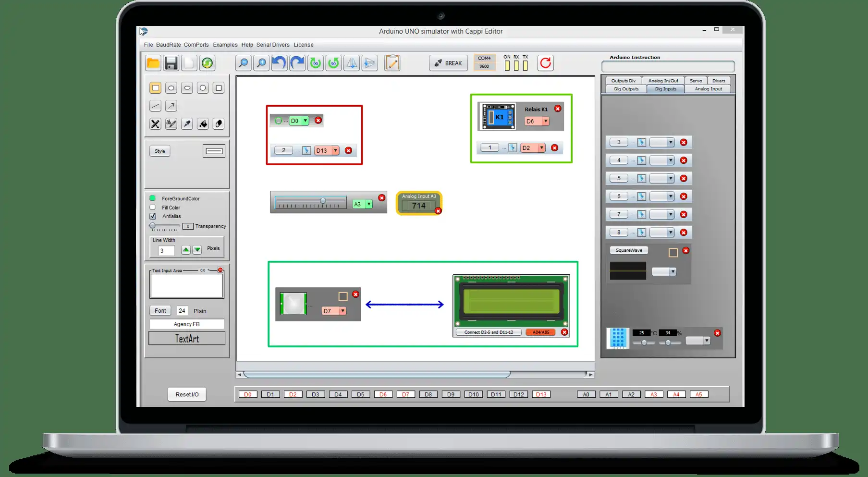This screenshot has height=477, width=868.
Task: Click the Font button
Action: point(160,311)
